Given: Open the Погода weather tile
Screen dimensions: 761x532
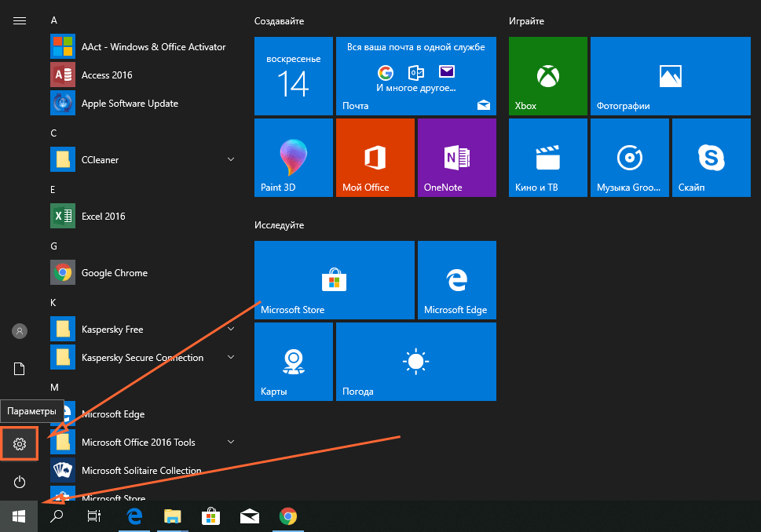Looking at the screenshot, I should pyautogui.click(x=416, y=362).
